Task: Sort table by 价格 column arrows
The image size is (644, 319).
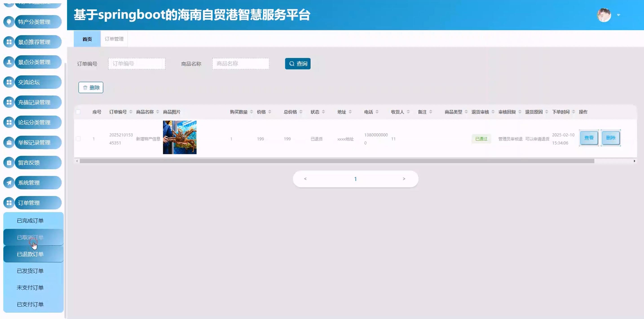Action: pos(269,112)
